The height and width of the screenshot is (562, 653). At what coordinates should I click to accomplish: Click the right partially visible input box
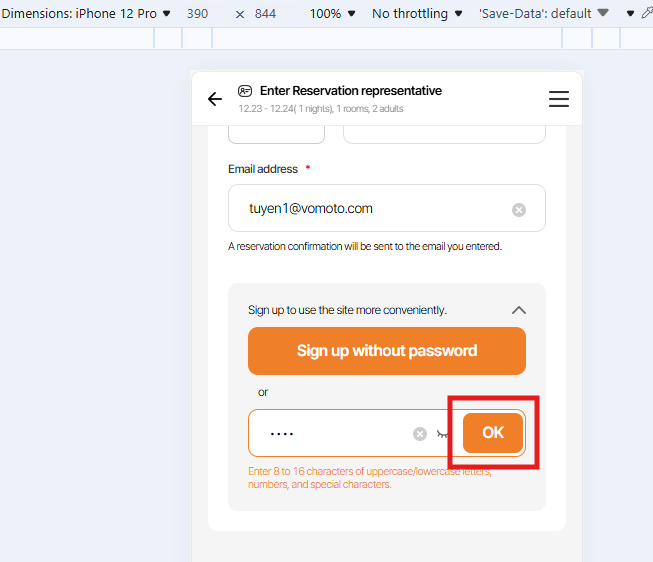click(444, 134)
